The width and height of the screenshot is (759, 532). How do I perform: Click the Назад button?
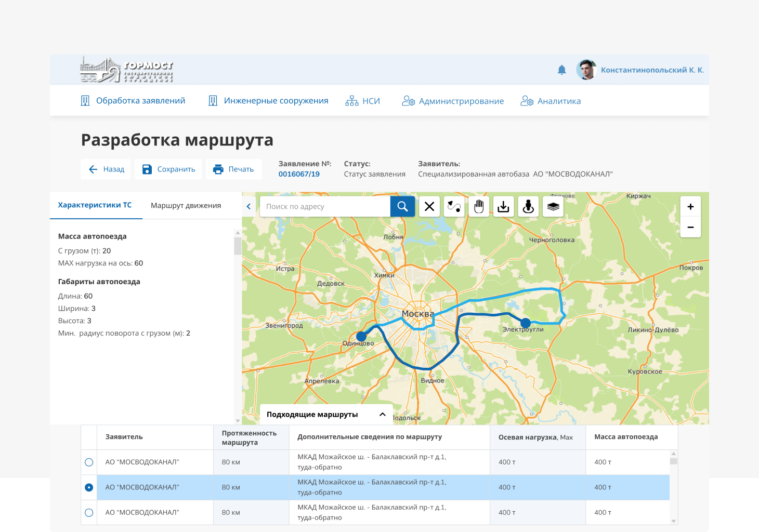click(x=106, y=169)
